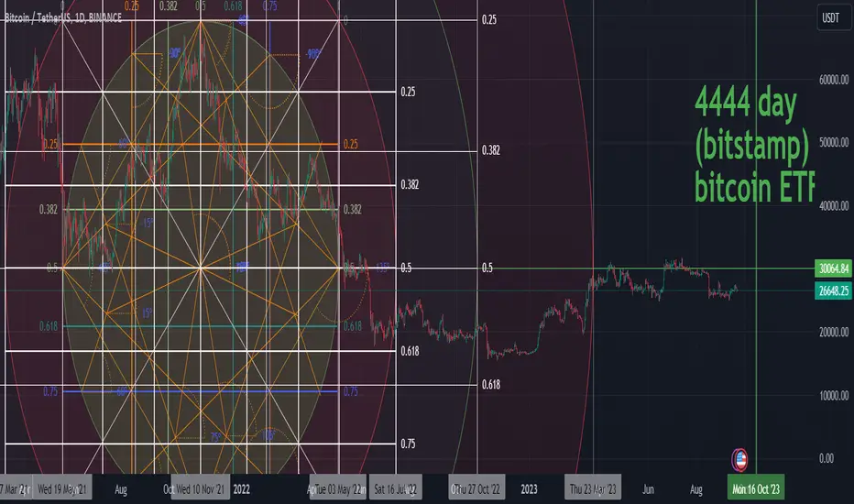Click the 30064.84 green price label
The width and height of the screenshot is (854, 504).
833,268
